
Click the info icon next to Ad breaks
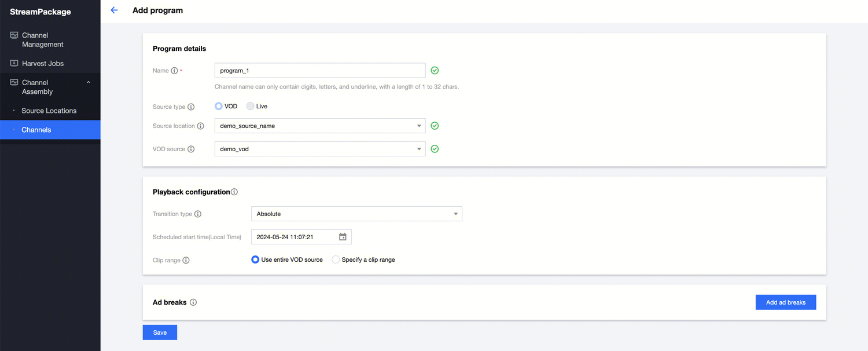[x=193, y=302]
